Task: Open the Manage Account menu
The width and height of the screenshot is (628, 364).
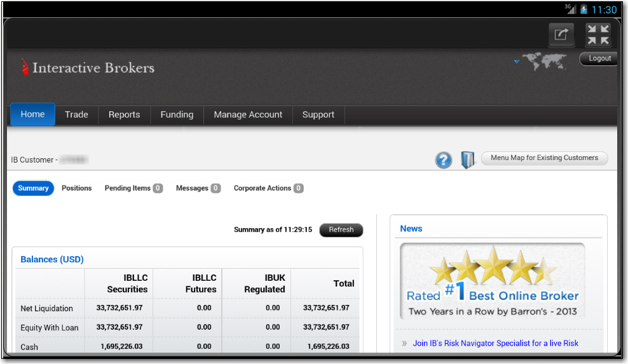Action: tap(248, 115)
